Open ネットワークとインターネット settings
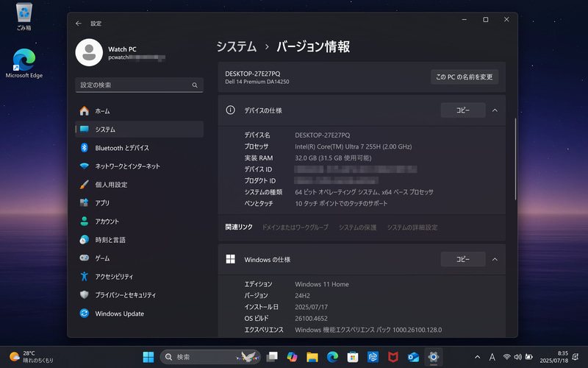Viewport: 588px width, 368px height. pos(139,166)
